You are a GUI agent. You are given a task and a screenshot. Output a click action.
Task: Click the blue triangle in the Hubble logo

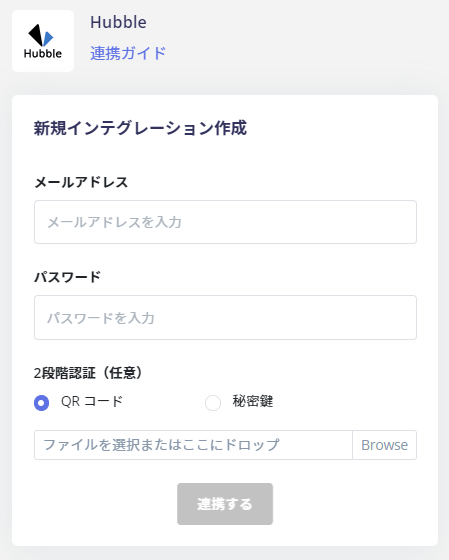click(x=49, y=39)
